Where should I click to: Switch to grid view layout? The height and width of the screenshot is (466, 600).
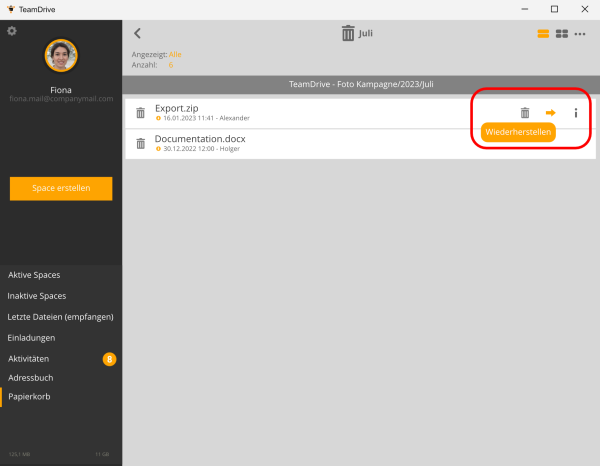click(562, 34)
